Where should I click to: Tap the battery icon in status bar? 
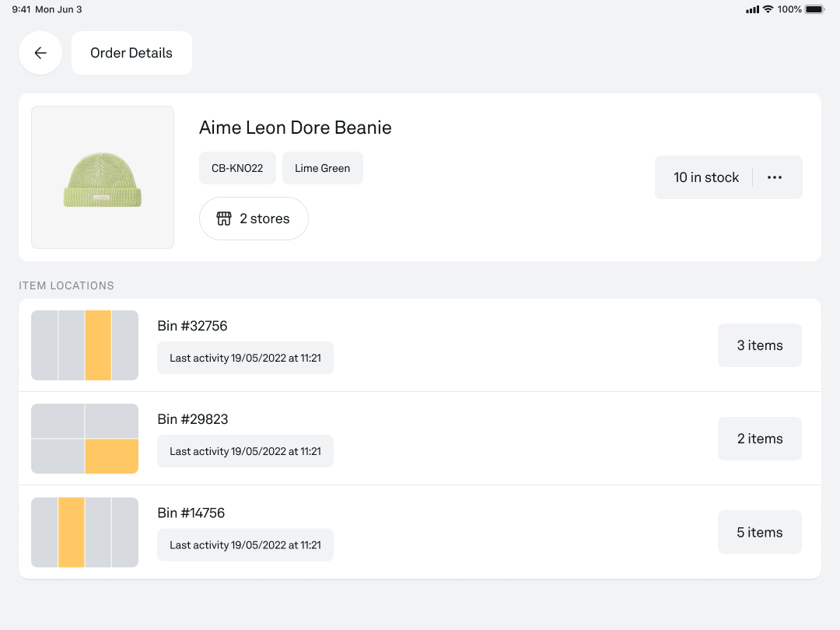pos(815,9)
